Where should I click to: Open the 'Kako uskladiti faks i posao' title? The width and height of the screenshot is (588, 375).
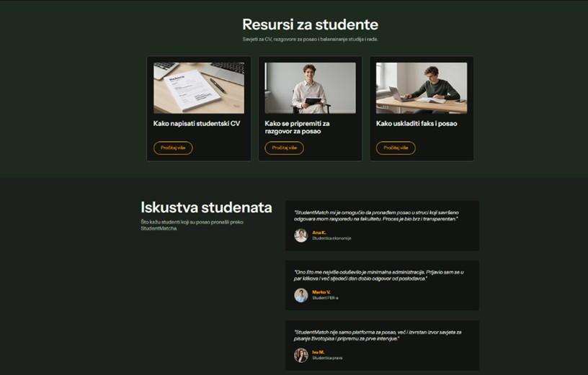416,124
